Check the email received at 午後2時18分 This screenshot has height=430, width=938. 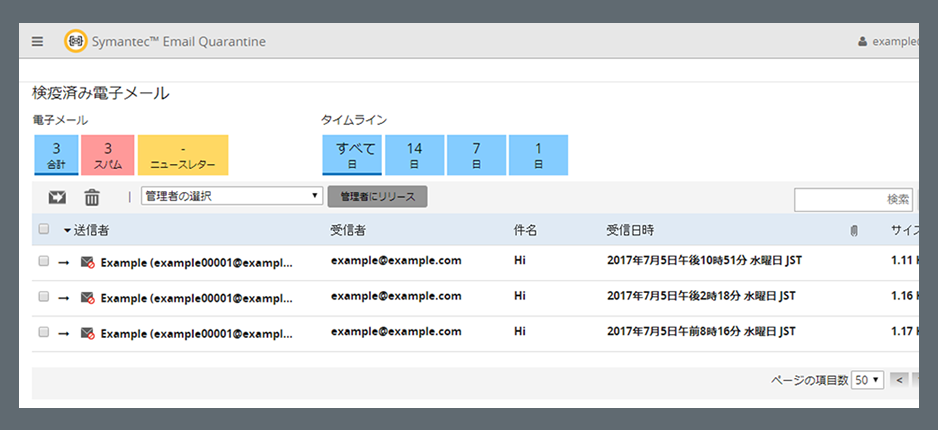(44, 296)
